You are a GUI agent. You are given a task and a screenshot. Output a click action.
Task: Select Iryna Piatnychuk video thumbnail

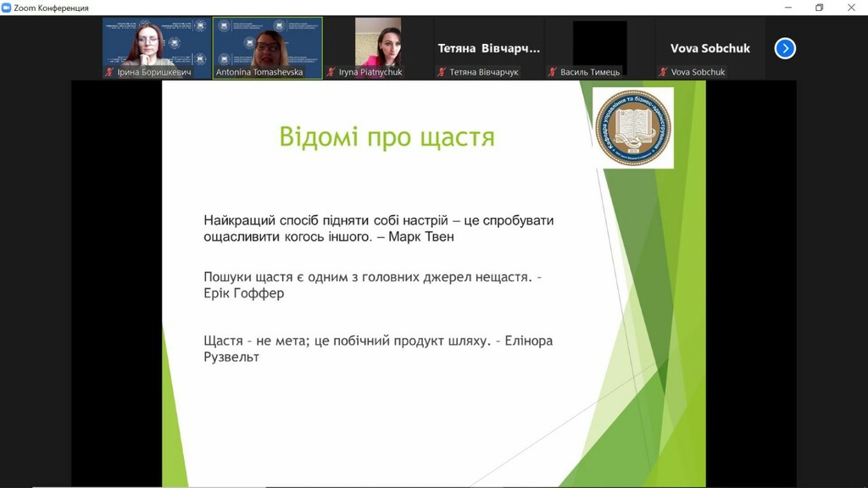point(378,48)
